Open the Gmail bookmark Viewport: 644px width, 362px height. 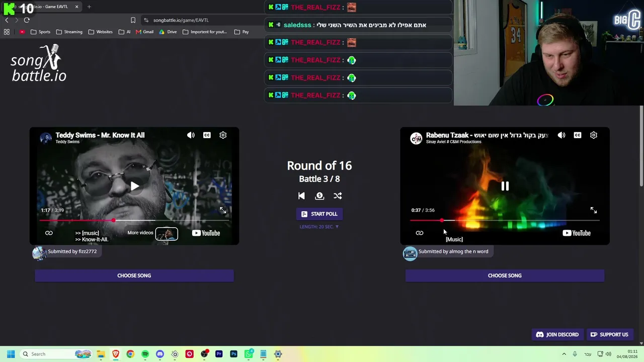(x=144, y=32)
